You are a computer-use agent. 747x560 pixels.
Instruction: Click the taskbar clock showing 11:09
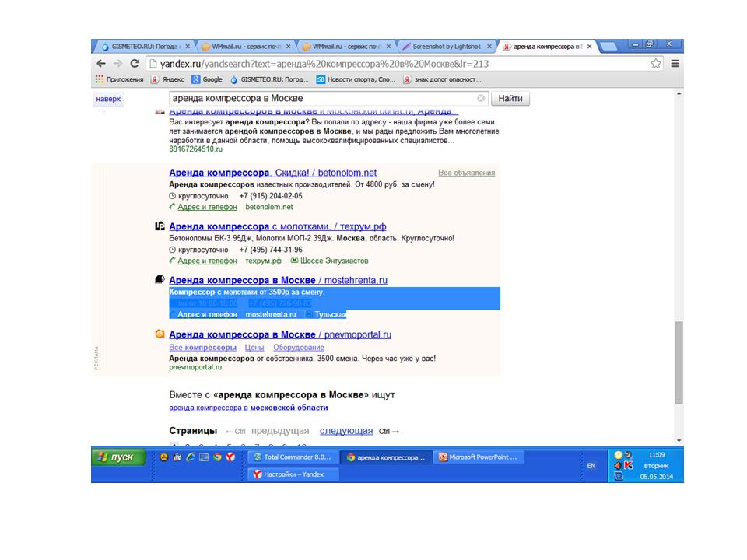[x=657, y=455]
